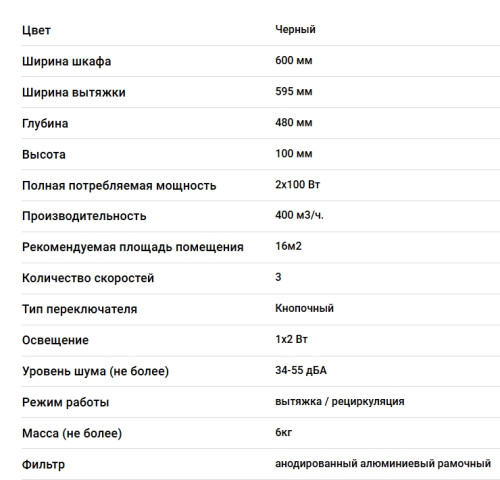Click the 'Ширина вытяжки' label
The image size is (500, 480).
click(x=74, y=92)
